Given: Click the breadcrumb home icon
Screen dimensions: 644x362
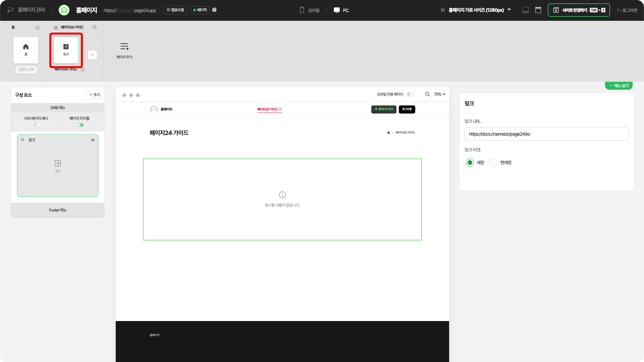Looking at the screenshot, I should pyautogui.click(x=389, y=133).
